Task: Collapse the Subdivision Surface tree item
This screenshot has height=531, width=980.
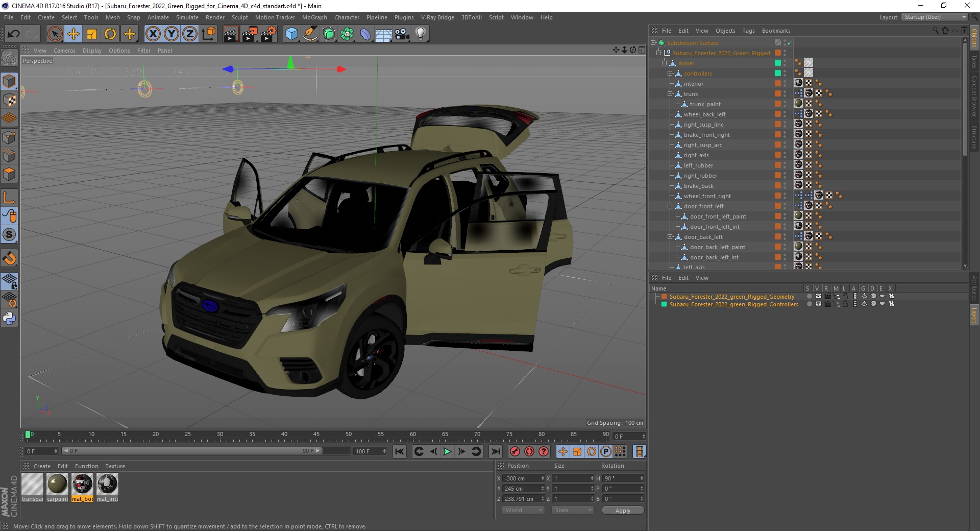Action: click(653, 43)
